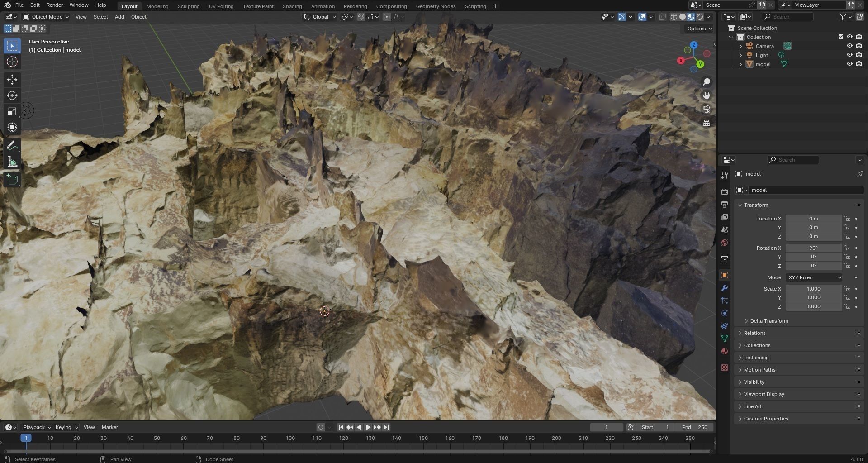This screenshot has height=463, width=868.
Task: Jump to the last frame
Action: point(386,427)
